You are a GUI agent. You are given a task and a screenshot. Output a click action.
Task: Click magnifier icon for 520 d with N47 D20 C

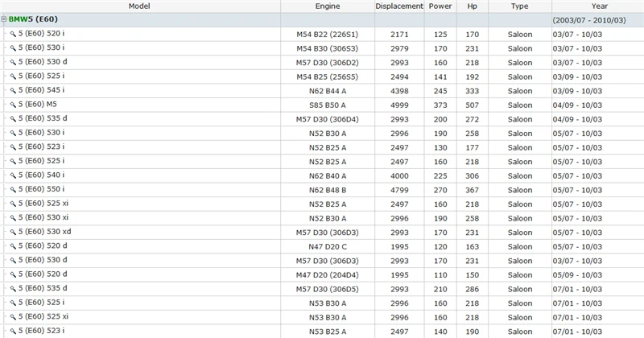tap(13, 246)
